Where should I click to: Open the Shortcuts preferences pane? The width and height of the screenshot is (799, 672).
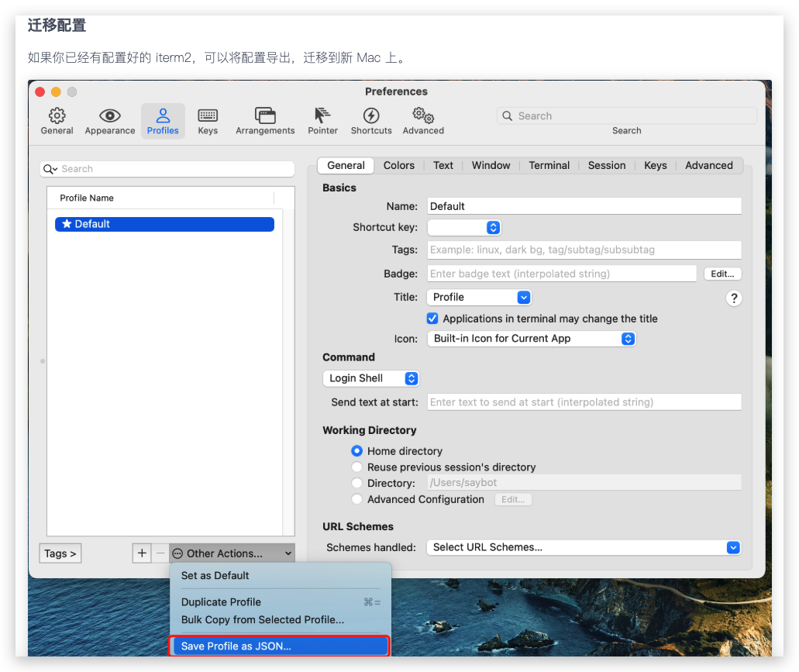[x=371, y=121]
